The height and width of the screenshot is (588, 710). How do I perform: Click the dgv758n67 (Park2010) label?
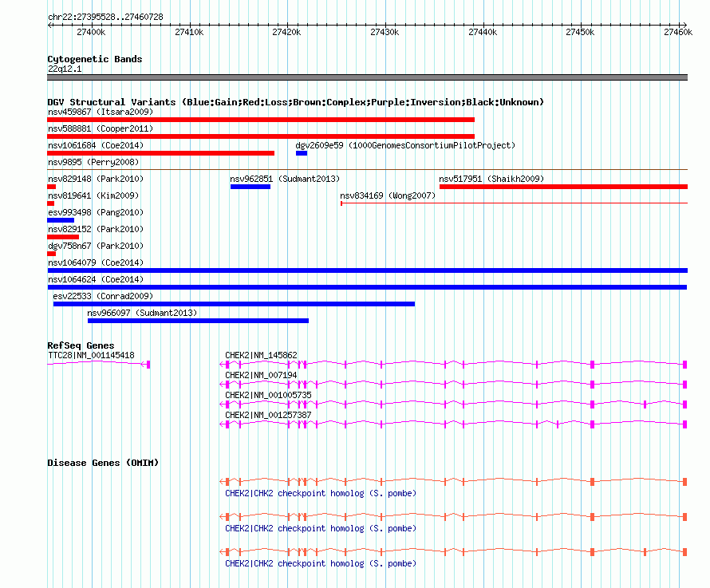click(96, 246)
